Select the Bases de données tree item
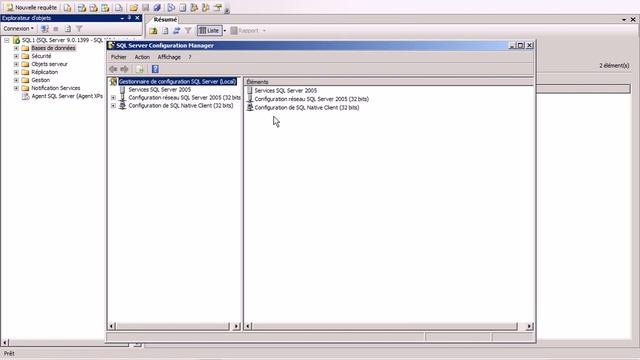Viewport: 640px width, 360px height. [x=53, y=48]
